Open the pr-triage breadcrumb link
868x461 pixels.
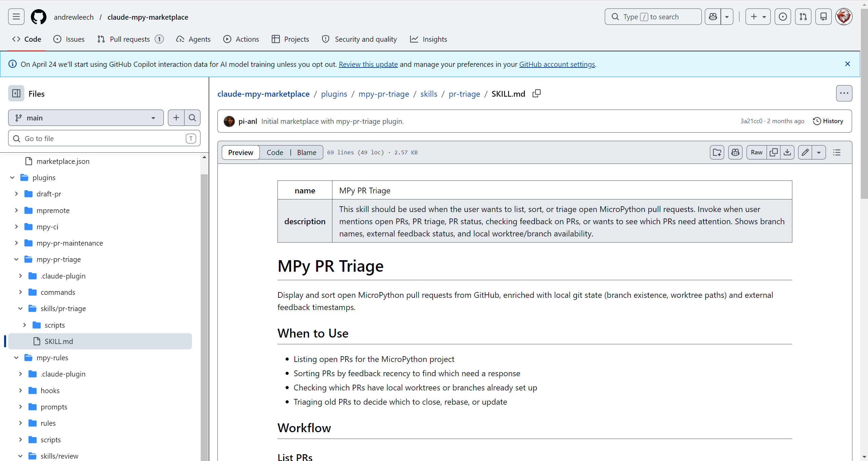[464, 94]
